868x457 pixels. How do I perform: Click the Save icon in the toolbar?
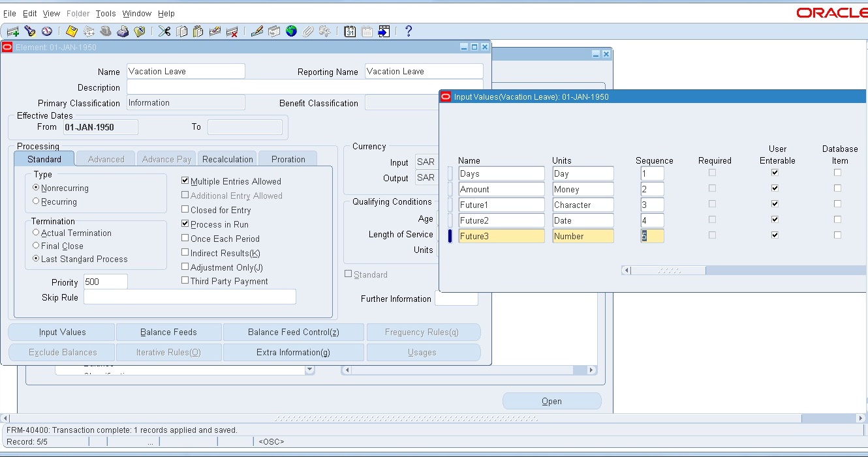(x=72, y=31)
